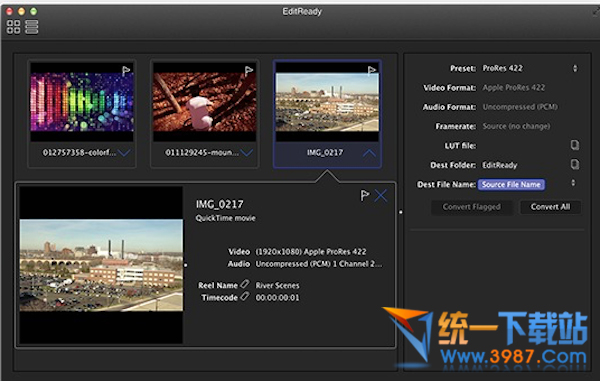Edit the Timecode pencil icon

click(x=244, y=296)
